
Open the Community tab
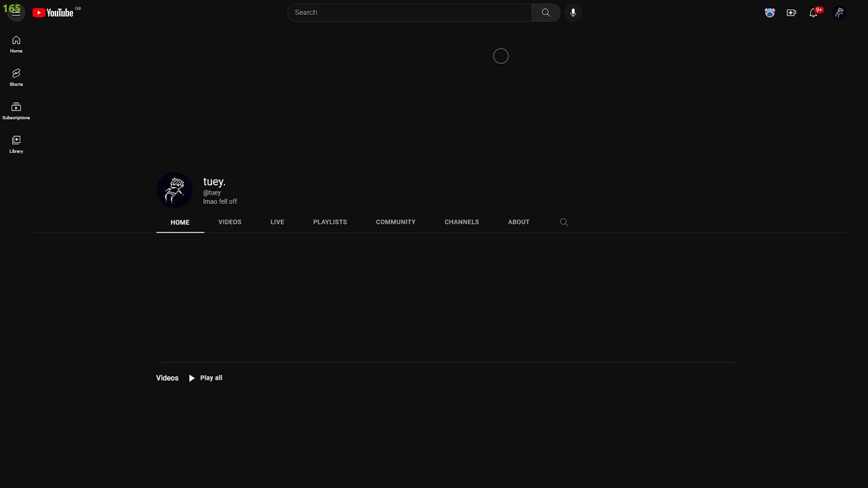[x=395, y=222]
